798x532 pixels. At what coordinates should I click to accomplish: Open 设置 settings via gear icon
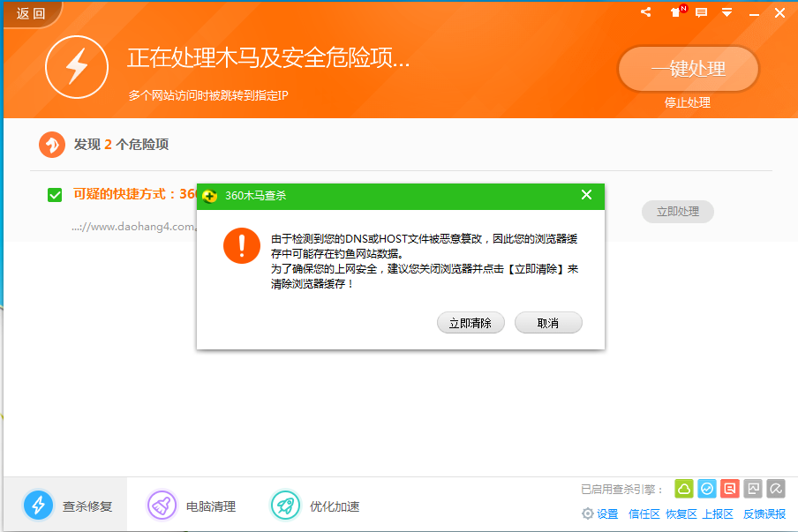point(599,513)
